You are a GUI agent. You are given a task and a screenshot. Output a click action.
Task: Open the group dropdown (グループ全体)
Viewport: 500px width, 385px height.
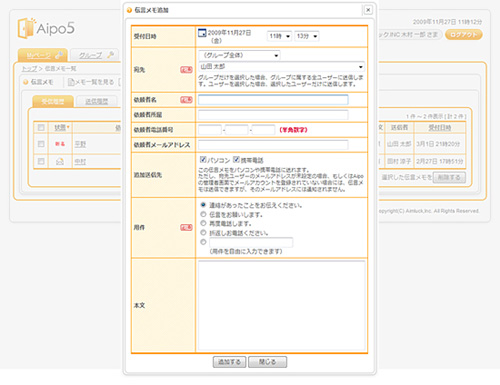(239, 55)
